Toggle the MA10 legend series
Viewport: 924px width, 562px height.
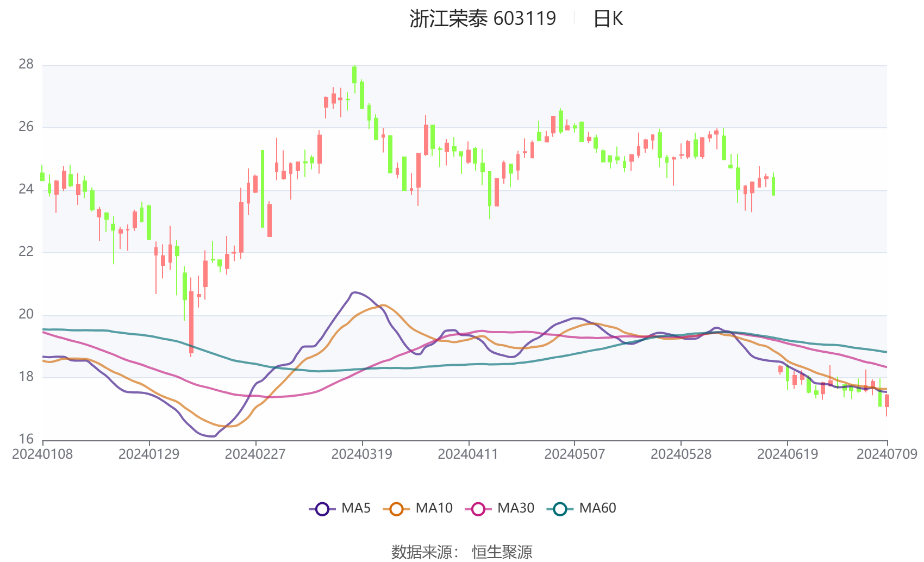coord(417,509)
